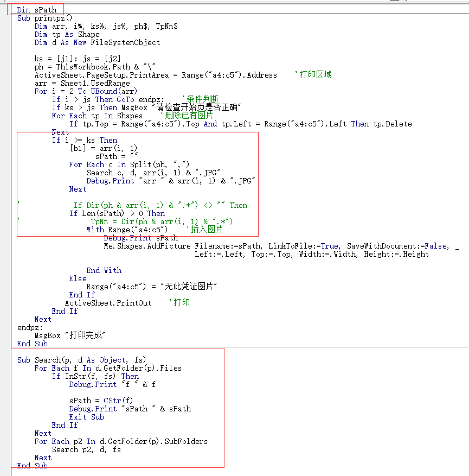Image resolution: width=469 pixels, height=476 pixels.
Task: Click the 'sPath = ""' assignment line
Action: (x=117, y=157)
